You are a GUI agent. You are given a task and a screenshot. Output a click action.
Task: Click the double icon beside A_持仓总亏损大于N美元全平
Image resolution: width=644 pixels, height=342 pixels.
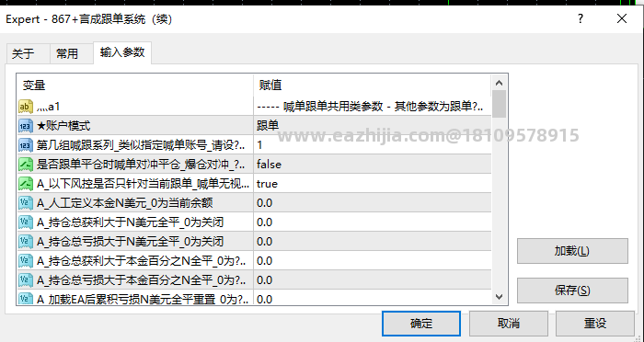(26, 242)
